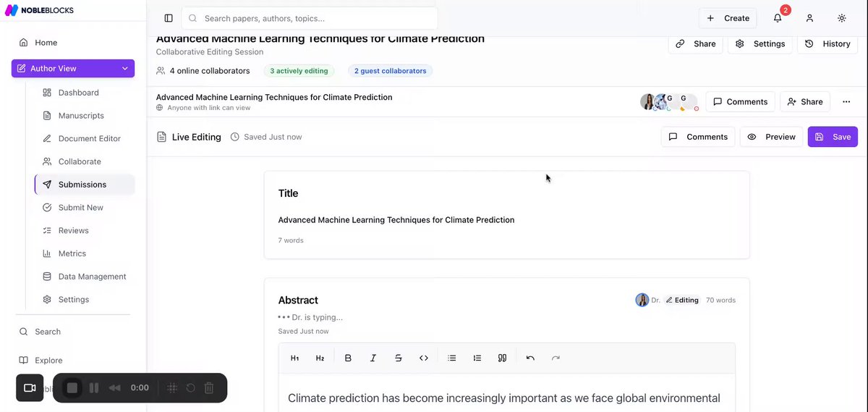Open Comments in Live Editing bar
Screen dimensions: 868x412
pos(698,137)
